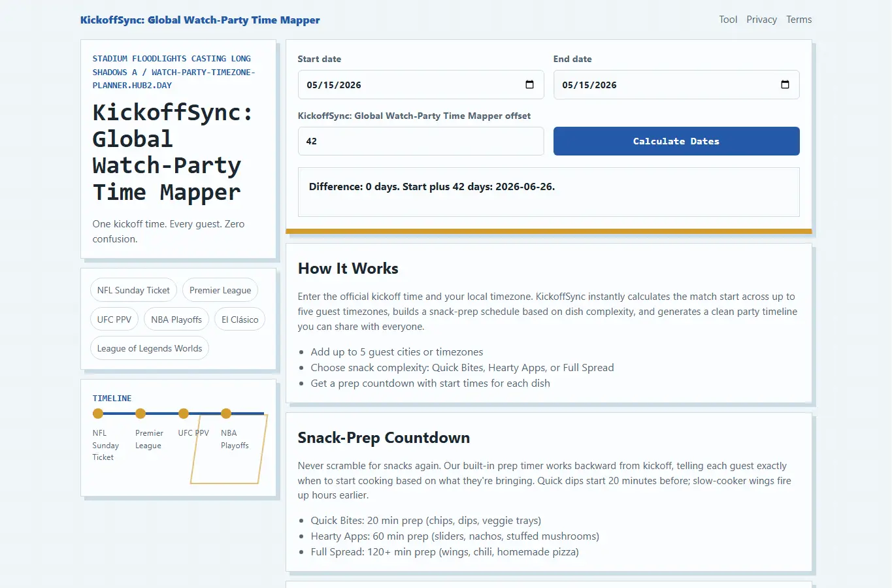
Task: Click the NBA Playoffs timeline dot
Action: point(226,414)
